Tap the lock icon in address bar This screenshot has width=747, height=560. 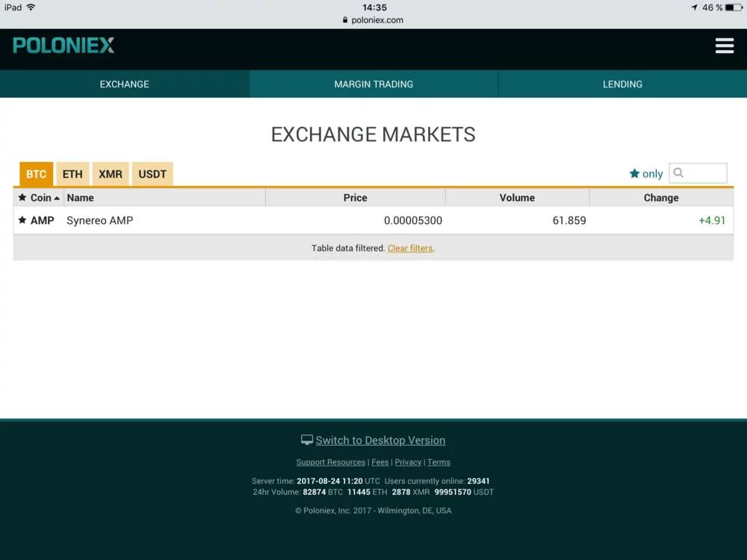(x=345, y=20)
